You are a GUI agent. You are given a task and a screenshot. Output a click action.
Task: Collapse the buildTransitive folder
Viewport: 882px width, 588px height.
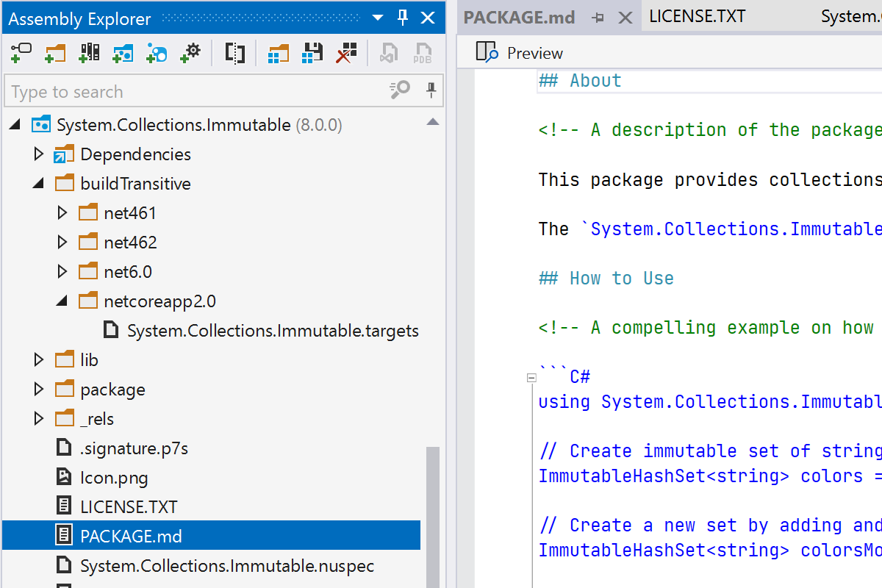[x=38, y=184]
